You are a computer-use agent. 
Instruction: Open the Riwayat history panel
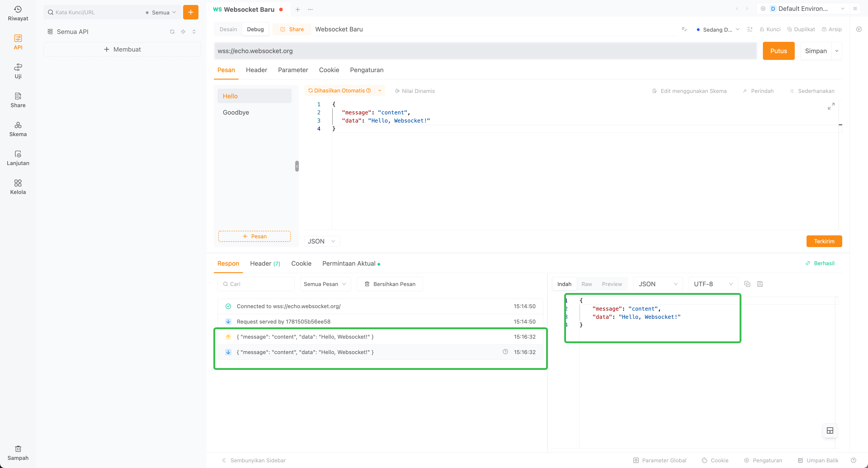tap(18, 14)
